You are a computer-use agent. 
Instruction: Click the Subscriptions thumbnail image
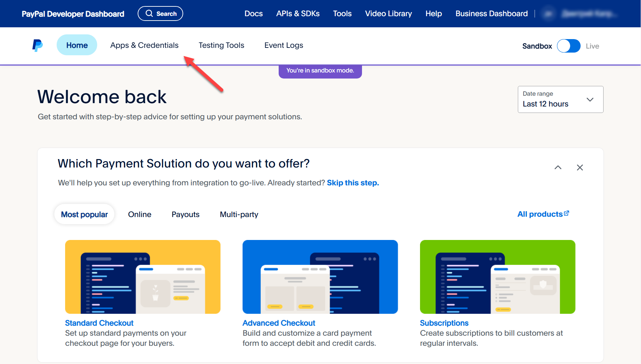tap(498, 277)
